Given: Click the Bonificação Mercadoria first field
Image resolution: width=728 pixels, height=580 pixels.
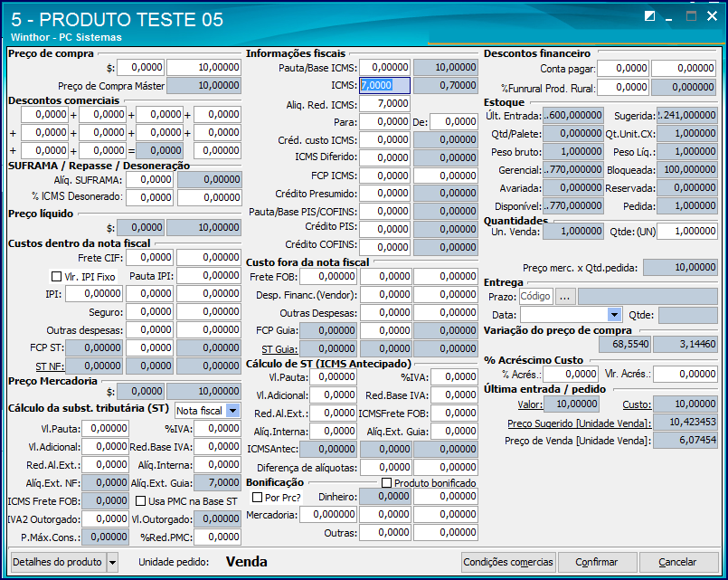Looking at the screenshot, I should tap(328, 515).
